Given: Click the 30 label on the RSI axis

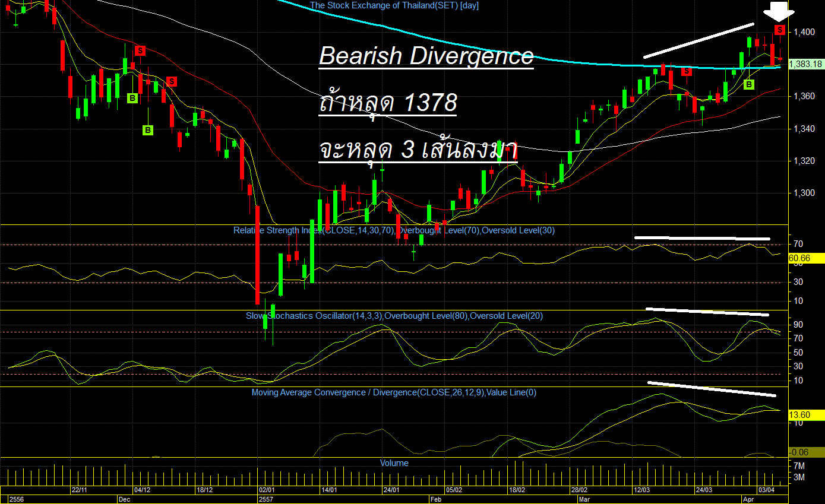Looking at the screenshot, I should pyautogui.click(x=798, y=283).
